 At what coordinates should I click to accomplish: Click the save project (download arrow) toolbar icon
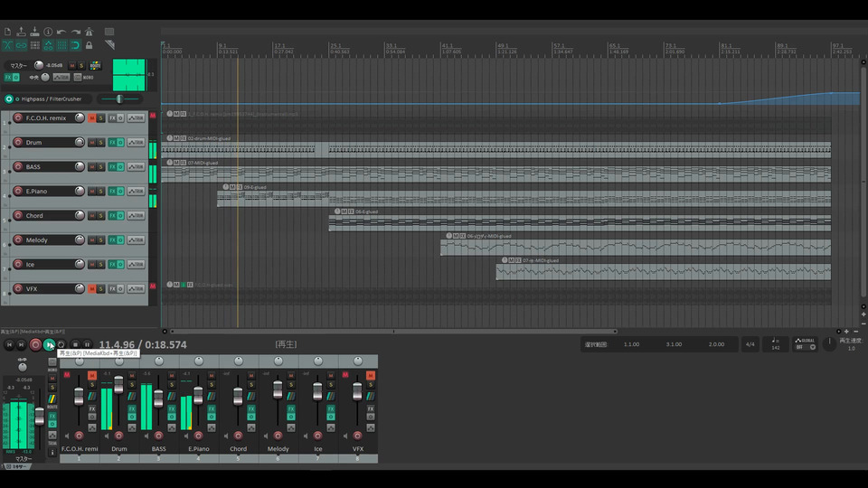pos(34,33)
